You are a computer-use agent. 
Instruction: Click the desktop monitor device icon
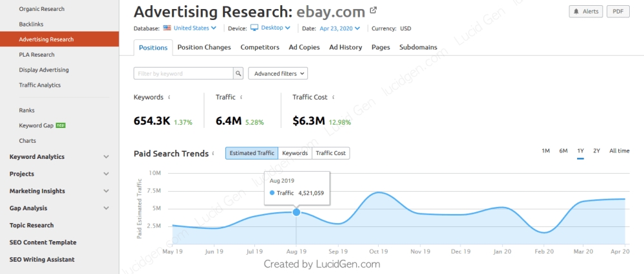click(254, 28)
